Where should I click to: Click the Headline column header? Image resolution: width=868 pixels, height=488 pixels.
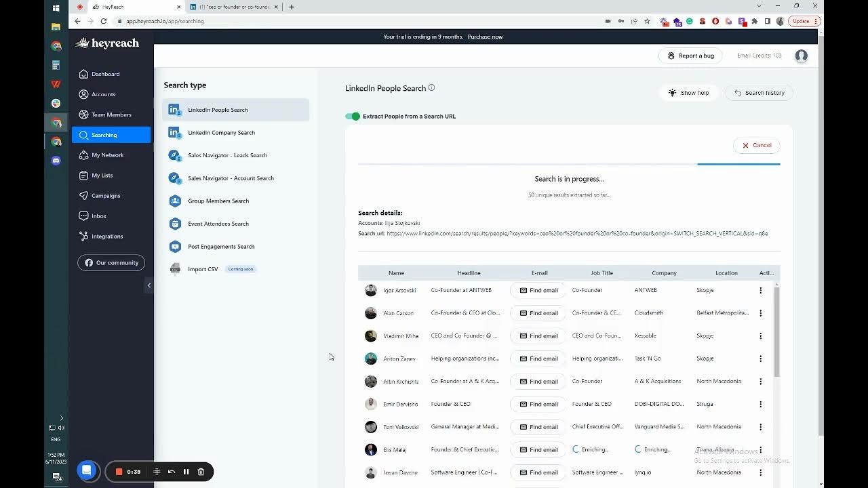(469, 273)
